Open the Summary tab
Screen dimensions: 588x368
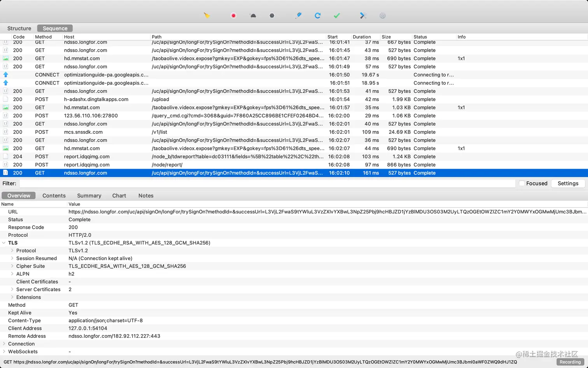(89, 195)
